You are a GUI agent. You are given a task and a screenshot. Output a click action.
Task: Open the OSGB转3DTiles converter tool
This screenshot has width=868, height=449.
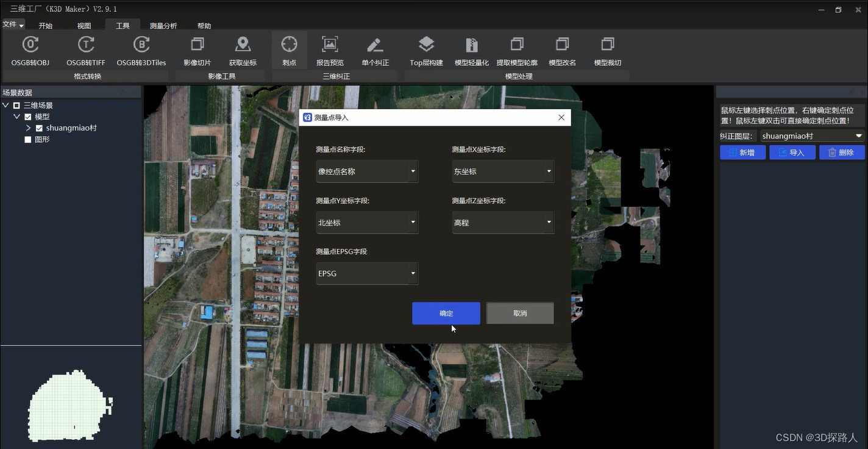pos(141,51)
